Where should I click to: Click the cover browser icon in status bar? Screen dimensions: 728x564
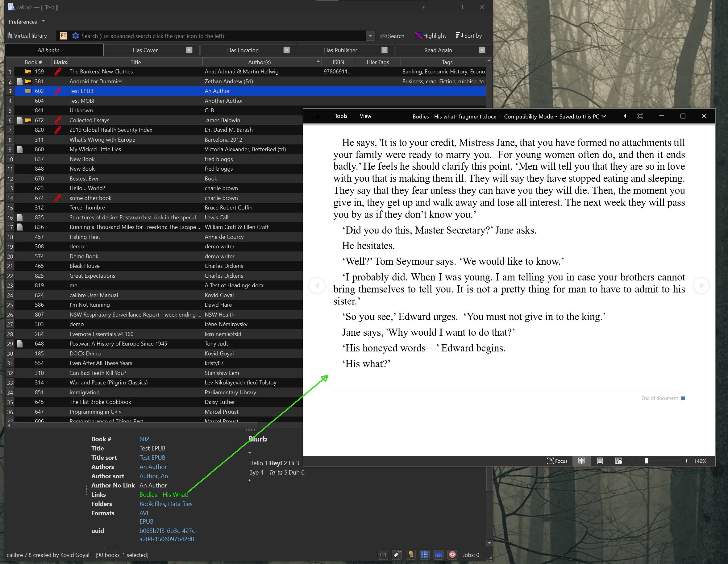point(438,555)
